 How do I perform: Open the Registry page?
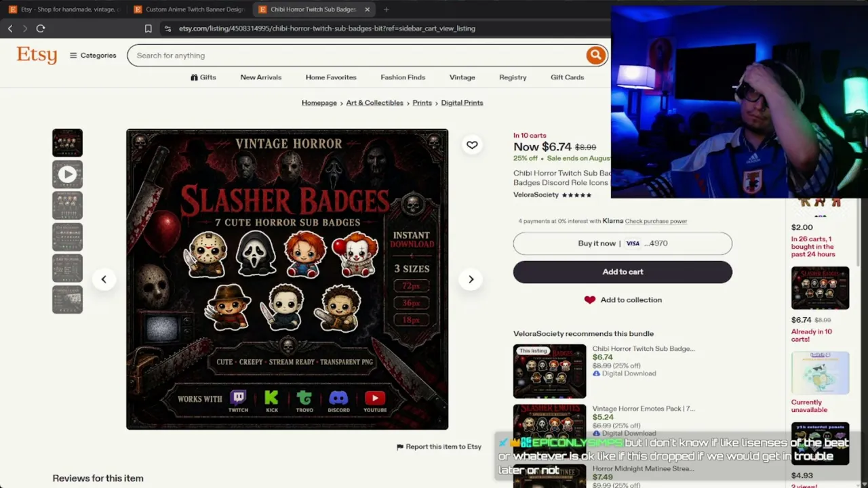(x=513, y=77)
